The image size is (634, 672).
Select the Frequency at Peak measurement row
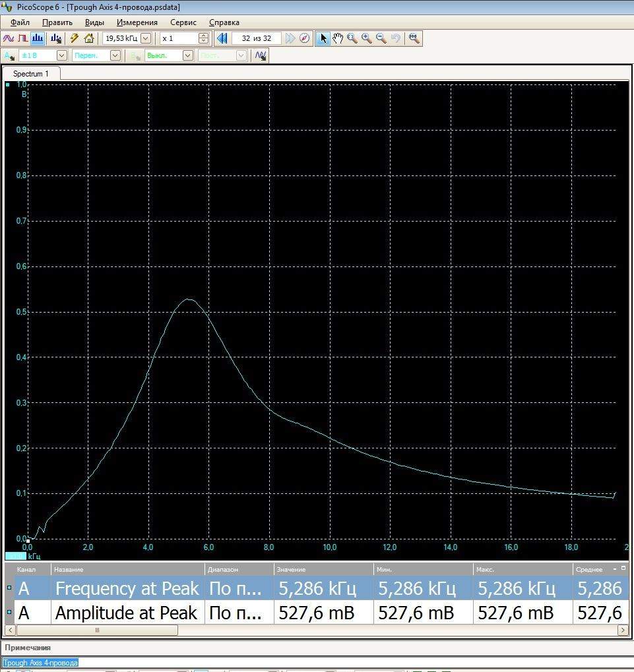[317, 588]
